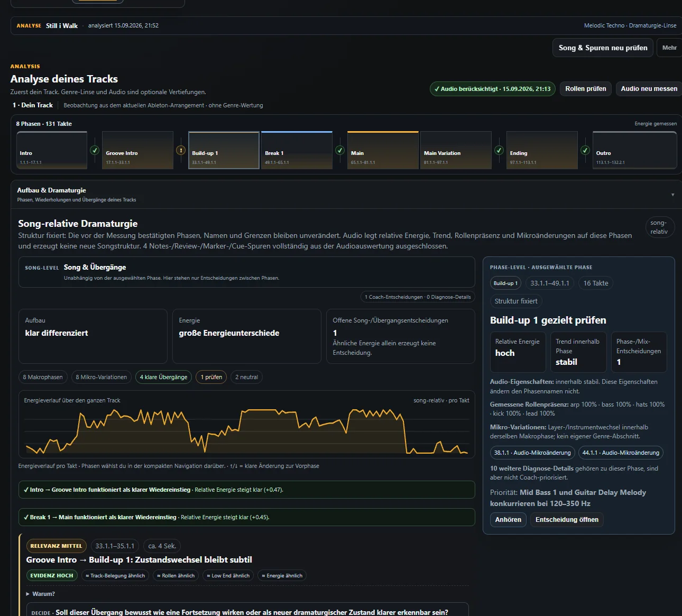Screen dimensions: 682x616
Task: Click Entscheidung öffnen button
Action: point(567,520)
